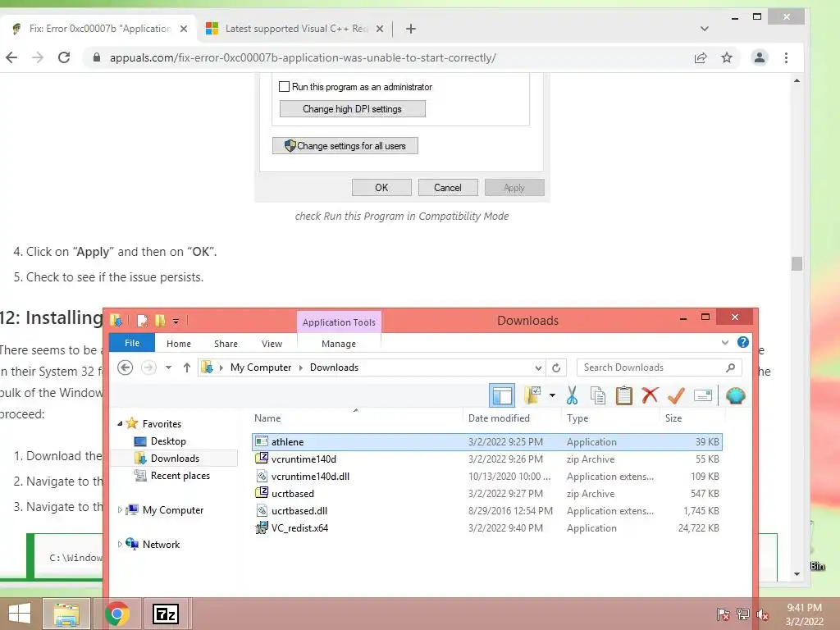Expand the Explorer ribbon chevron
840x630 pixels.
[x=725, y=342]
